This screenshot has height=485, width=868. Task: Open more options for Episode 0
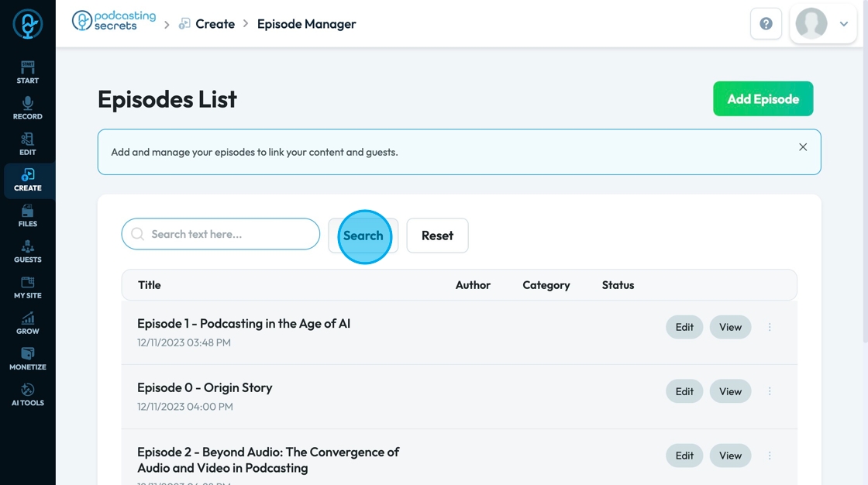click(x=770, y=391)
